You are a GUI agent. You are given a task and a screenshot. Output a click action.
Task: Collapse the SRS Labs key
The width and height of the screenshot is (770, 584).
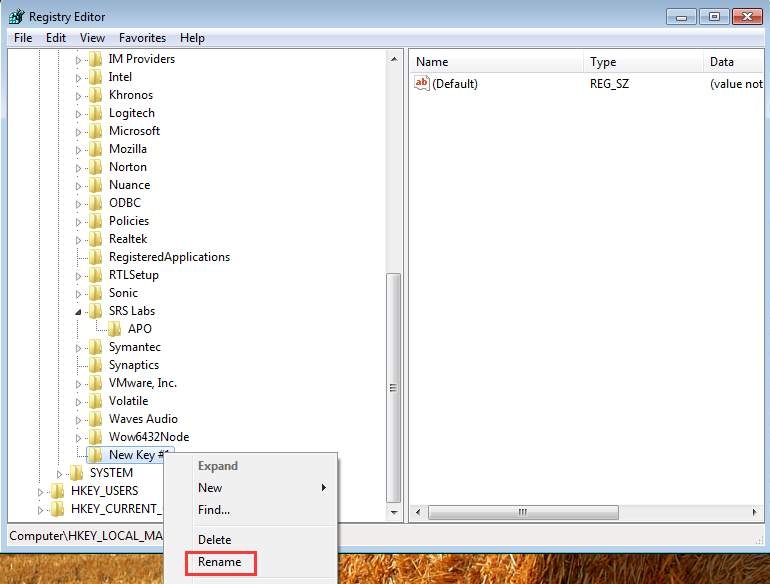click(79, 312)
